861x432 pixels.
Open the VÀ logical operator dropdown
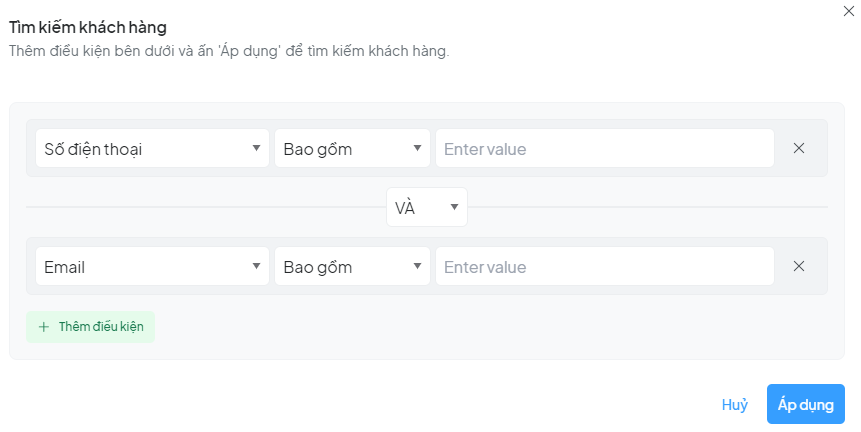coord(426,207)
